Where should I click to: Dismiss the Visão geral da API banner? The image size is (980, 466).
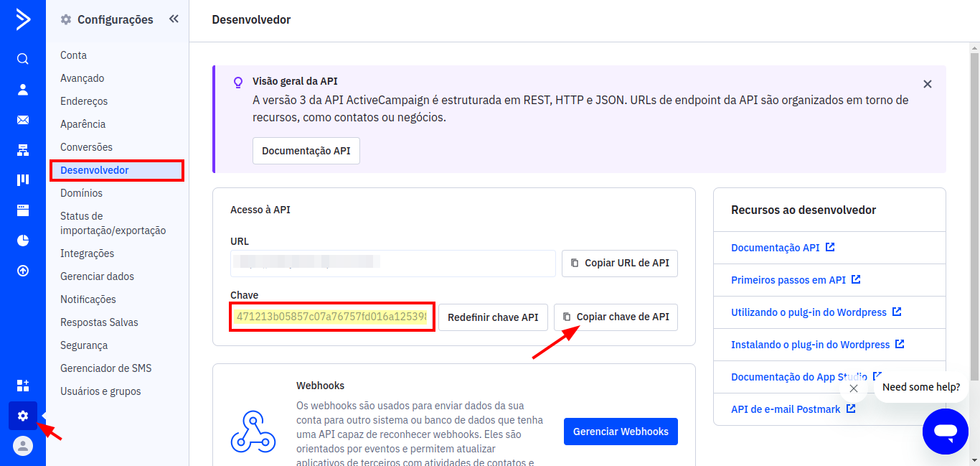(x=927, y=84)
